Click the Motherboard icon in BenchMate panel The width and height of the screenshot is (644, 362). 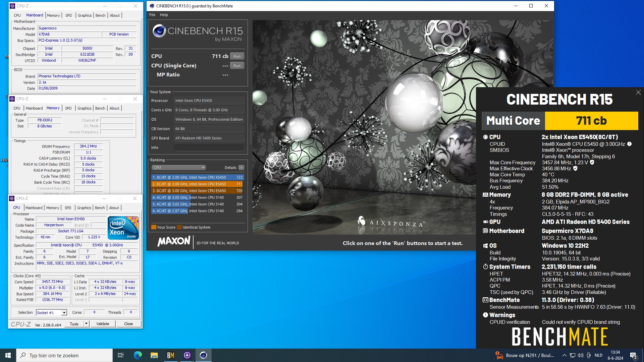click(x=485, y=231)
